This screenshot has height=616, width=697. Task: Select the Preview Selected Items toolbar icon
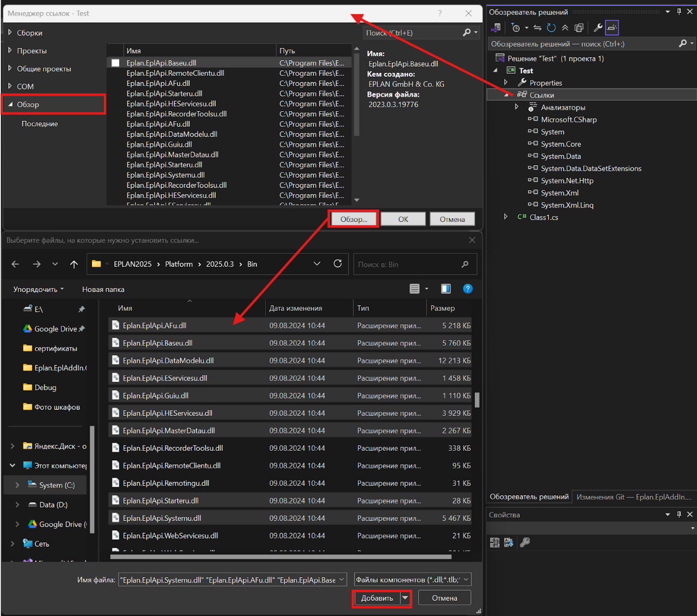click(x=579, y=27)
